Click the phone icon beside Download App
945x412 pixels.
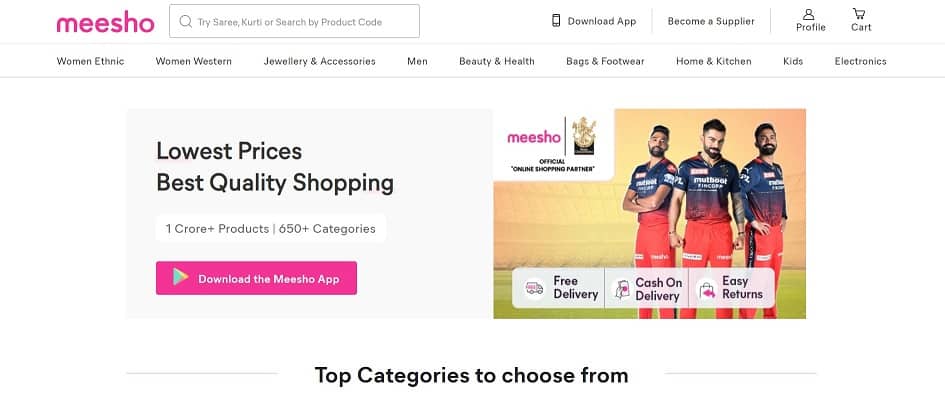pos(556,21)
